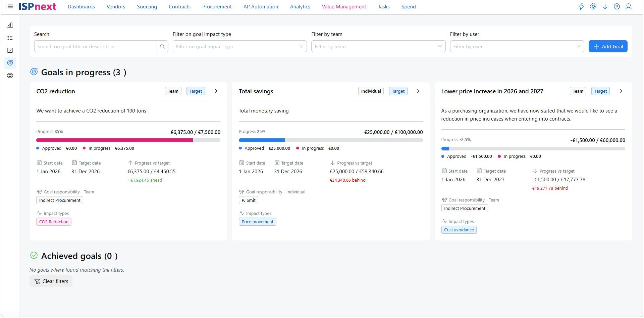
Task: Open the hamburger menu icon
Action: [10, 6]
